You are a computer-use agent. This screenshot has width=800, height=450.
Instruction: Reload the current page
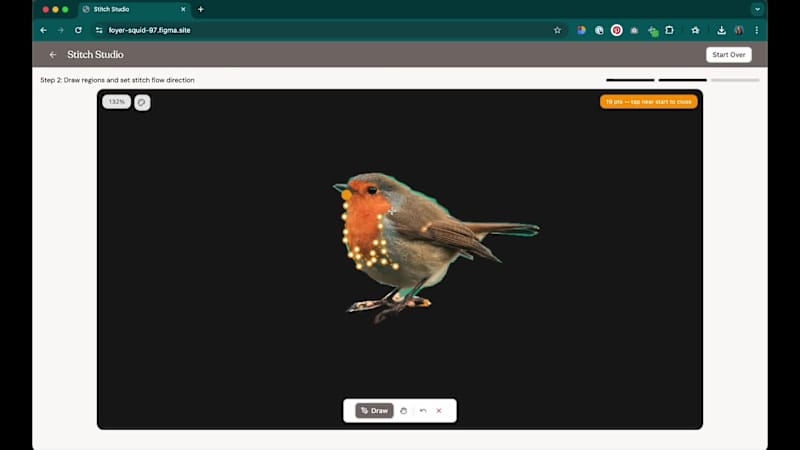pos(78,30)
